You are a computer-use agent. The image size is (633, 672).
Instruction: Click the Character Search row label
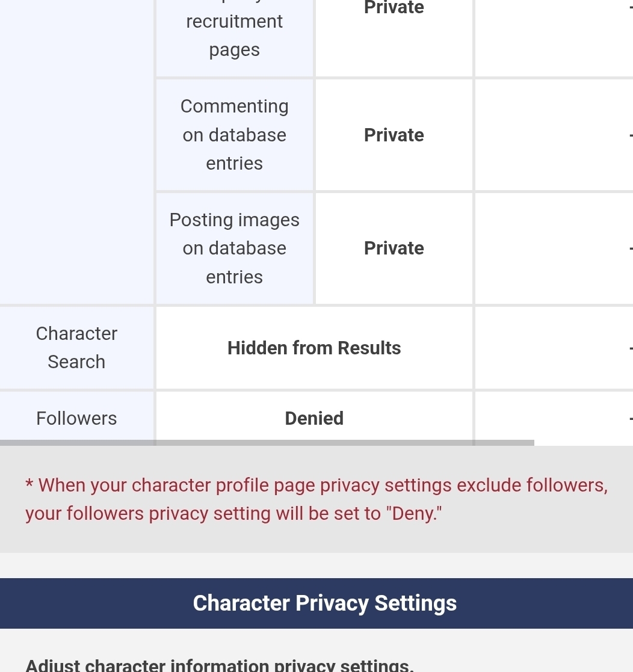(x=76, y=348)
